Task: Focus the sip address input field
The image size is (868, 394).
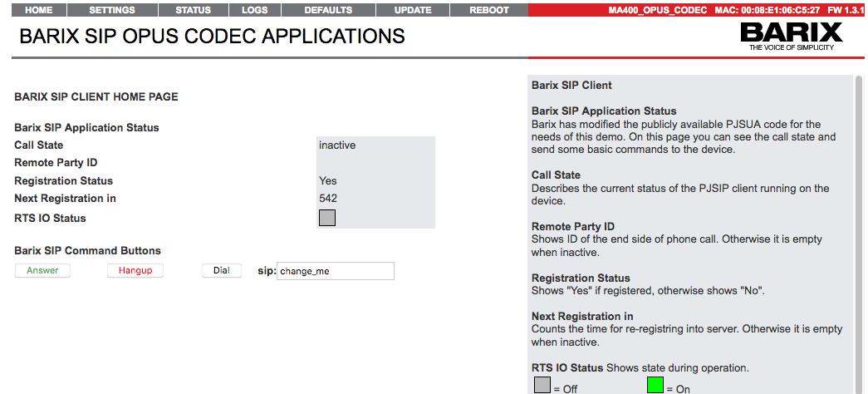Action: [335, 271]
